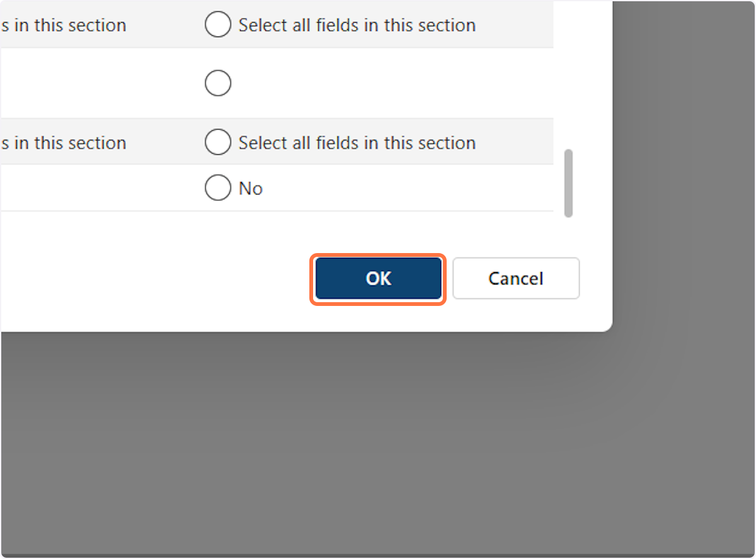Choose the "No" radio button
The height and width of the screenshot is (559, 756).
pos(218,188)
